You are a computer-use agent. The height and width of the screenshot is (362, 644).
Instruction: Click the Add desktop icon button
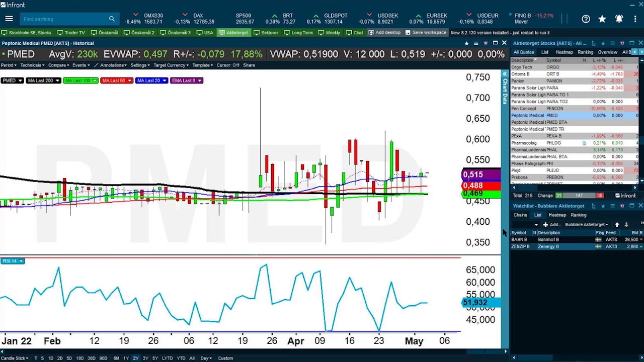(x=384, y=33)
